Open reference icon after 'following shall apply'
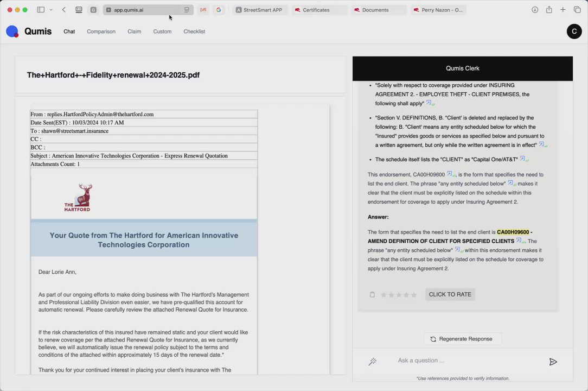Viewport: 588px width, 391px height. click(430, 103)
